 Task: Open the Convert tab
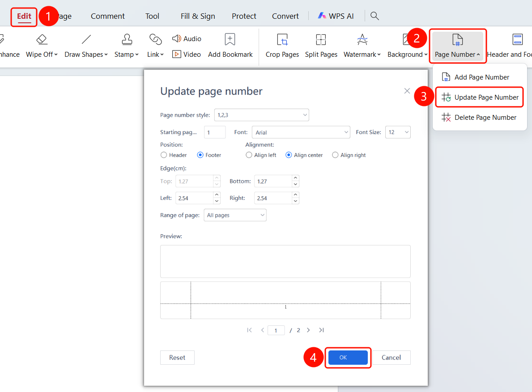285,16
